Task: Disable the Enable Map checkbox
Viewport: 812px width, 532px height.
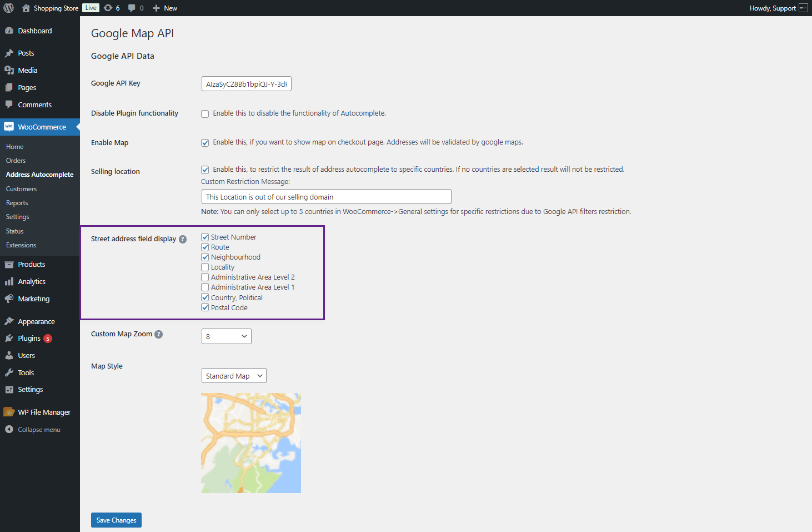Action: coord(205,142)
